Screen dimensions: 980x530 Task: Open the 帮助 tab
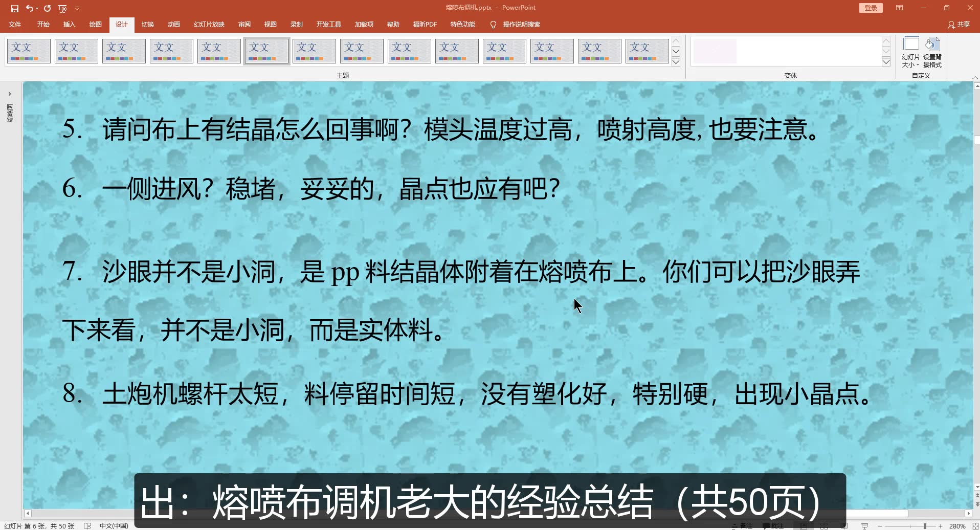pyautogui.click(x=393, y=25)
